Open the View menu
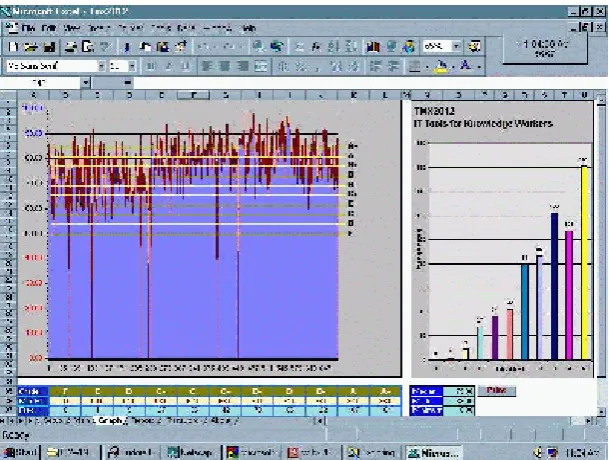The height and width of the screenshot is (460, 609). click(x=71, y=28)
